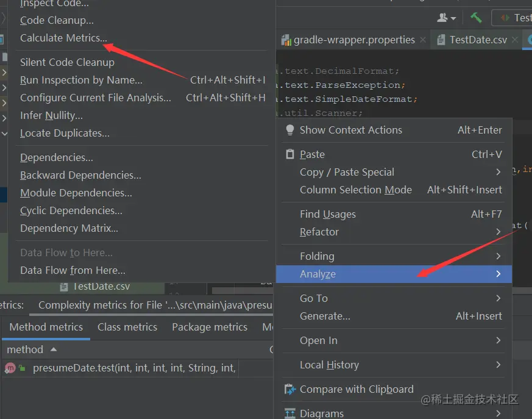Expand the Folding submenu arrow
532x419 pixels.
click(x=498, y=256)
